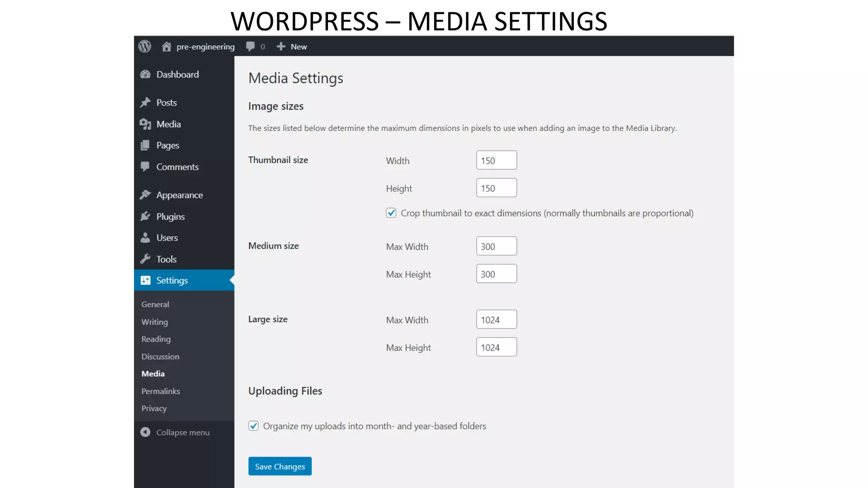Open comments bubble icon in admin bar
The width and height of the screenshot is (868, 488).
[250, 46]
